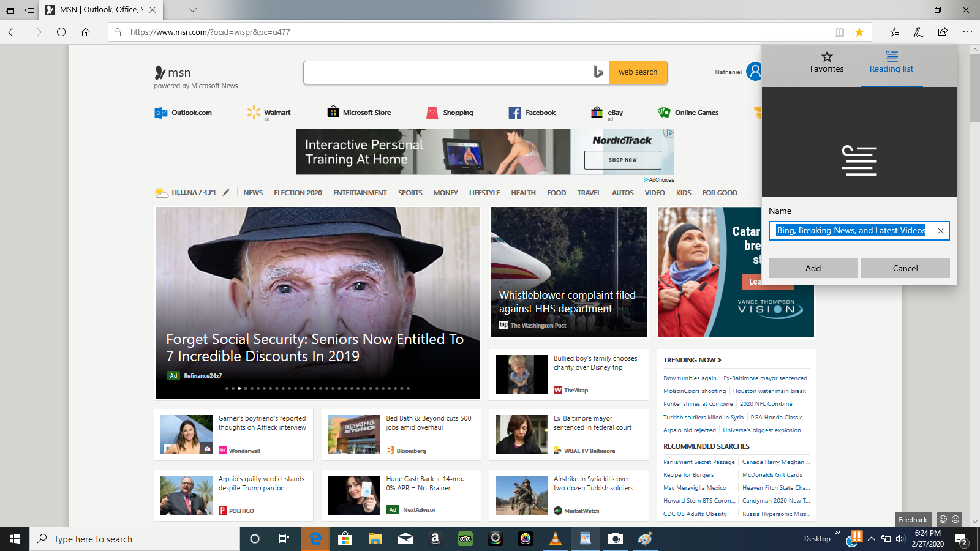This screenshot has height=551, width=980.
Task: Click NordicTrack Shop Now button
Action: tap(623, 160)
